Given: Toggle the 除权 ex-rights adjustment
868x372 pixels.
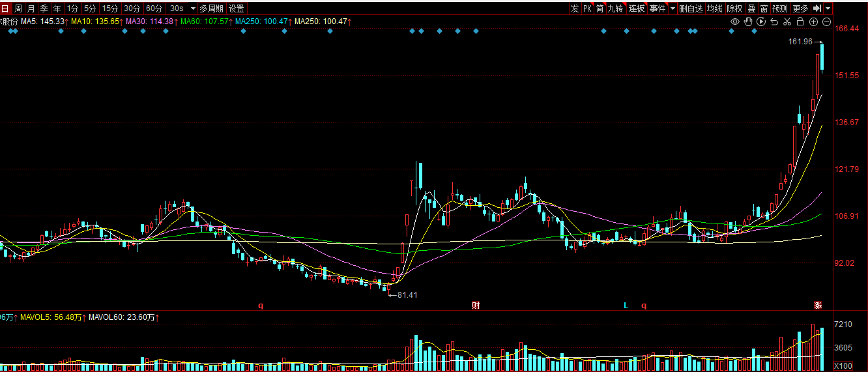Looking at the screenshot, I should point(735,8).
